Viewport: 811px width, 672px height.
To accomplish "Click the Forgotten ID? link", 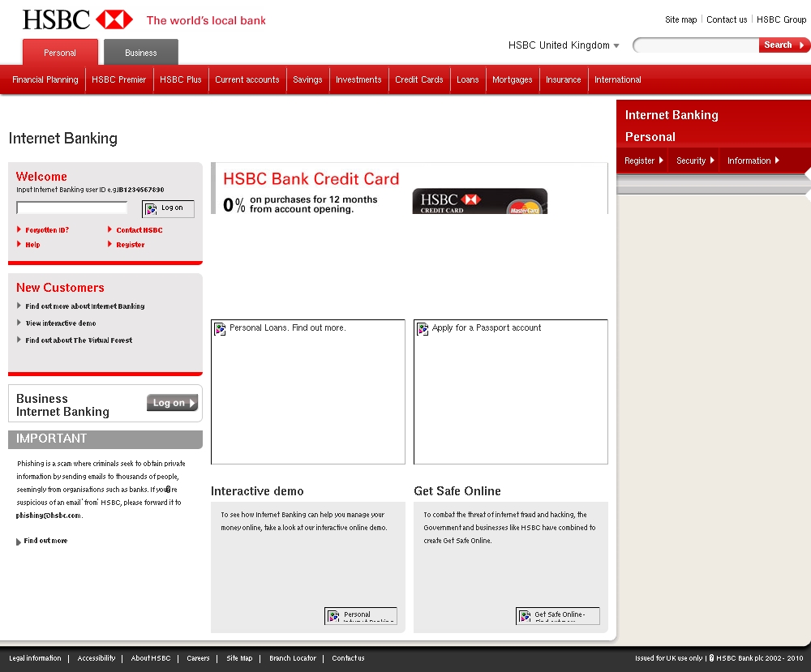I will [47, 230].
